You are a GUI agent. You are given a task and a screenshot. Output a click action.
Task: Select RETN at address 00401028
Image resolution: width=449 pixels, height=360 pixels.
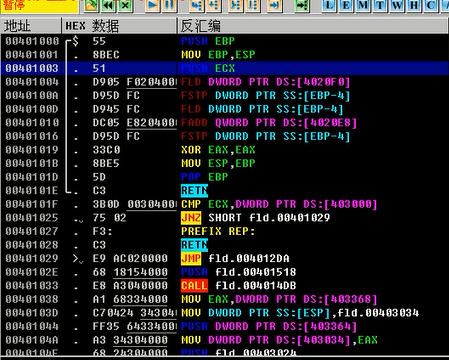(194, 245)
